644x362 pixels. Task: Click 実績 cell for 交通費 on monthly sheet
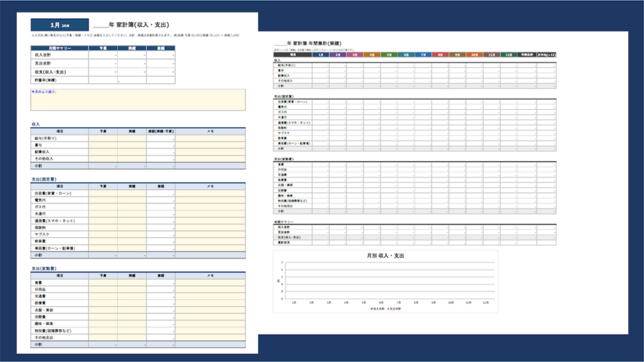pyautogui.click(x=132, y=297)
